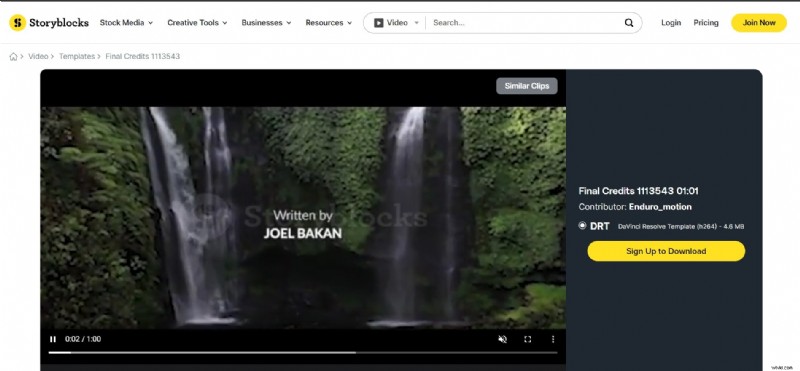
Task: Pause the video preview
Action: (x=53, y=339)
